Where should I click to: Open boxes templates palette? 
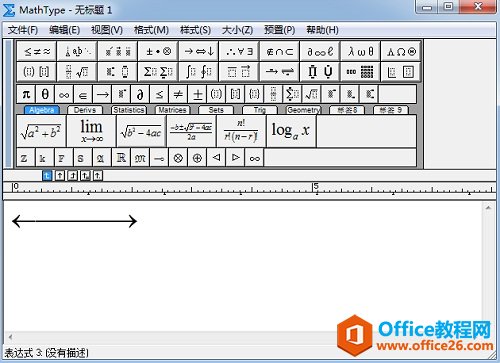(401, 72)
